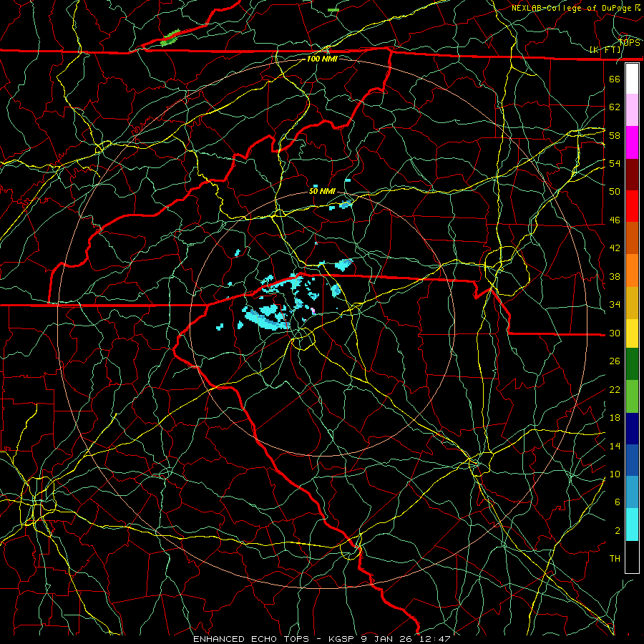Click the legend value 10
Image resolution: width=644 pixels, height=644 pixels.
click(615, 474)
